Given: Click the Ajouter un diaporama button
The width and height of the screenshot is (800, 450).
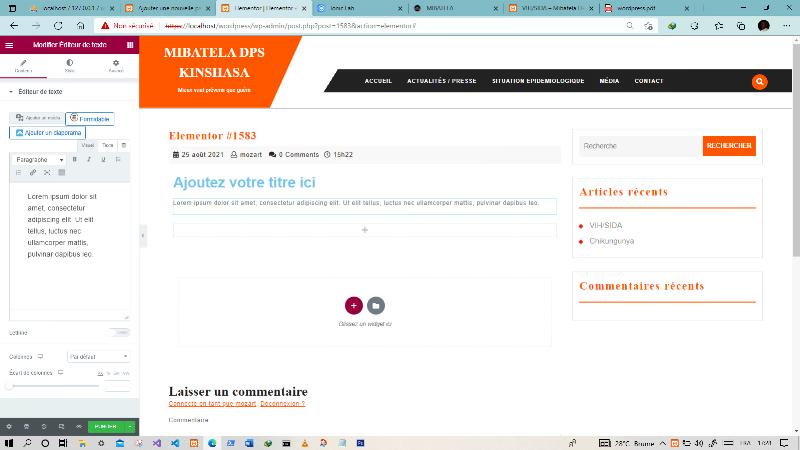Looking at the screenshot, I should 47,133.
